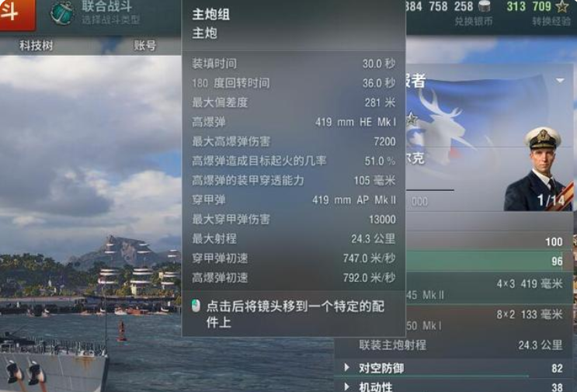Click the anchor battle type icon
The width and height of the screenshot is (577, 392).
61,13
